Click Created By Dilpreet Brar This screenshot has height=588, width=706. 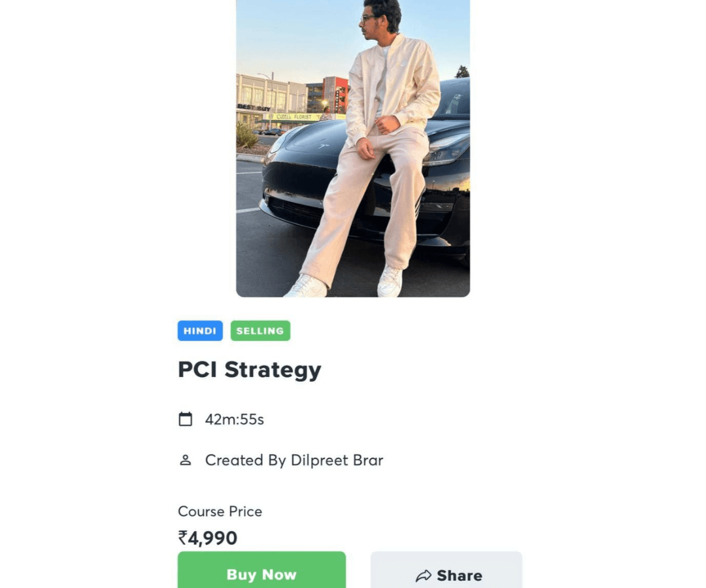(294, 460)
